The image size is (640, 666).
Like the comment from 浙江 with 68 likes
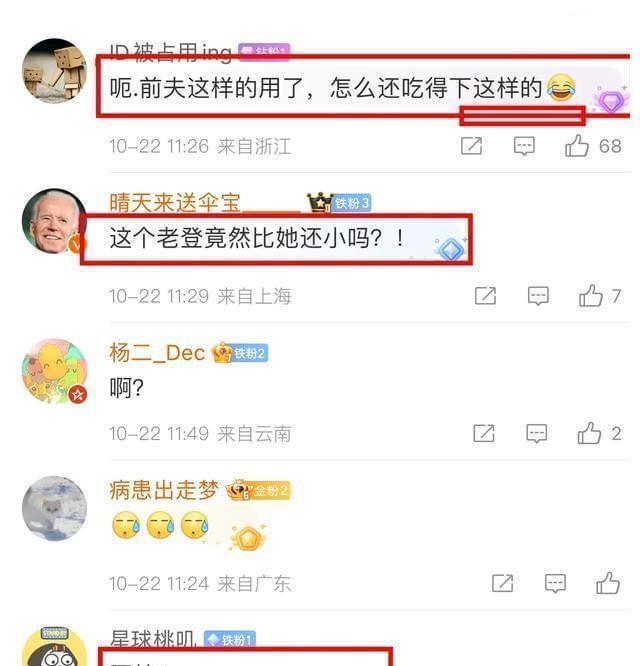(x=577, y=146)
